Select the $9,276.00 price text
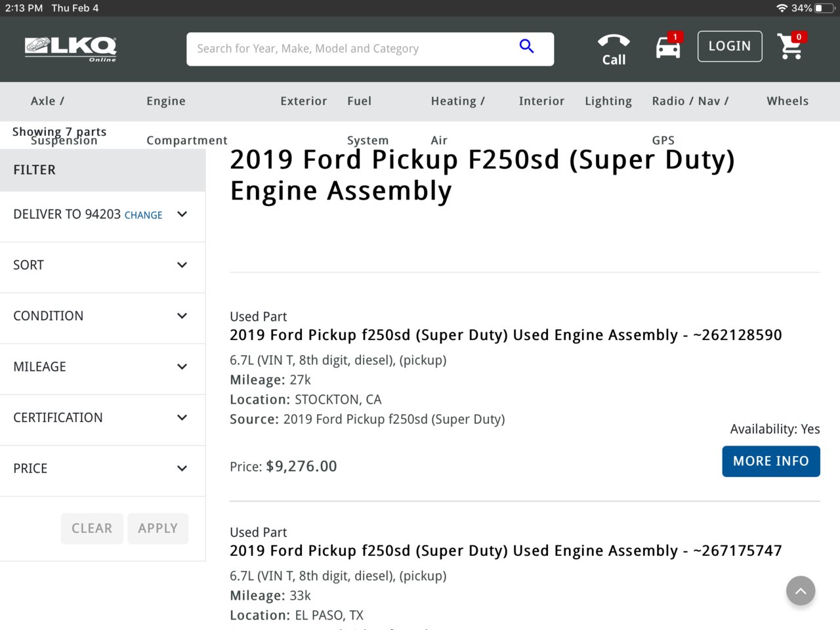 301,467
